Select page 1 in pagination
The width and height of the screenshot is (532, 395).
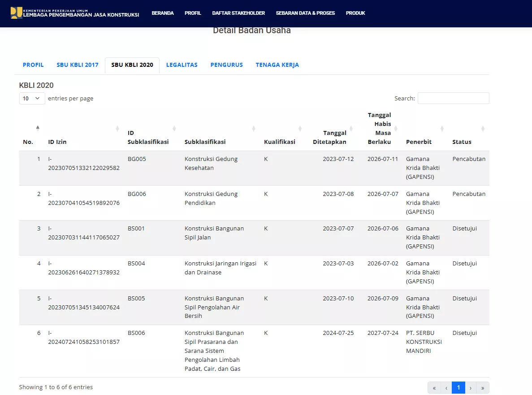tap(458, 388)
